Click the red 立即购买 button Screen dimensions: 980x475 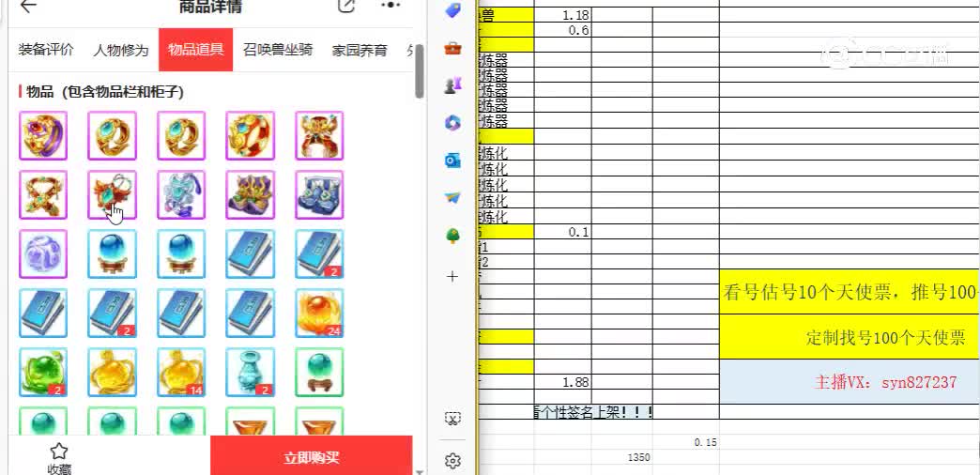312,457
